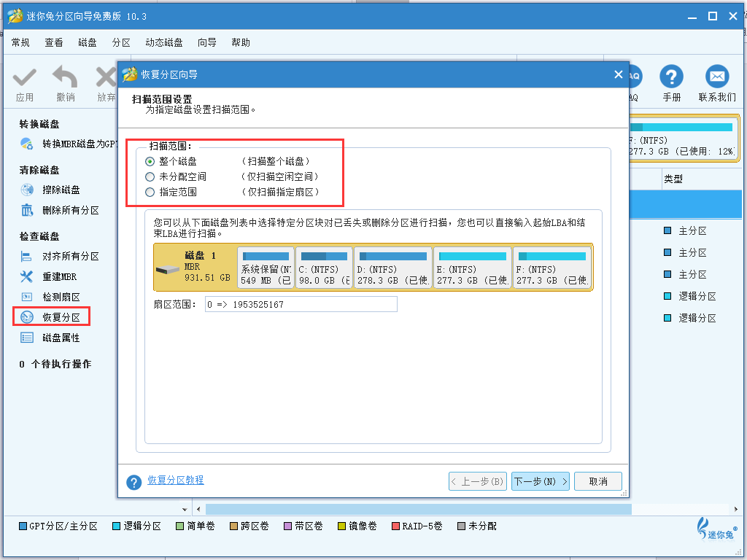Click the left arrow of horizontal scrollbar
Screen dimensions: 747x560
coord(198,509)
